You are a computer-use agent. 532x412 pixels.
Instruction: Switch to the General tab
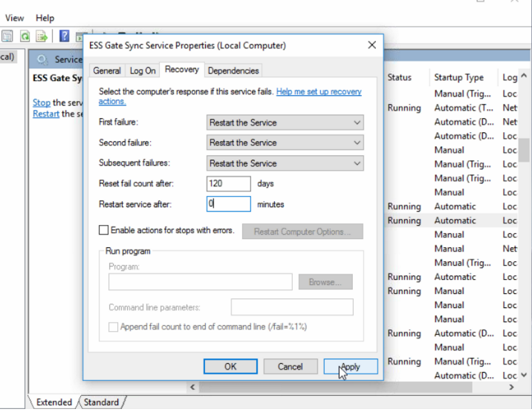107,71
